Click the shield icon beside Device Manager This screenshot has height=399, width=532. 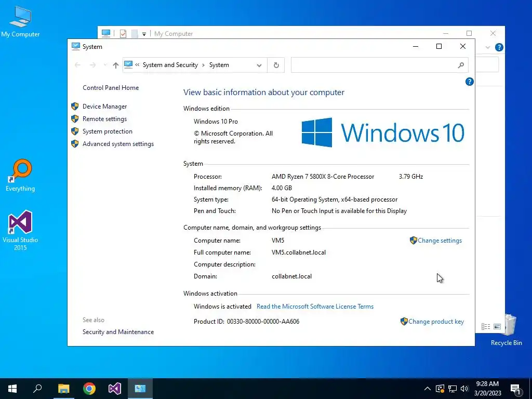pos(75,107)
